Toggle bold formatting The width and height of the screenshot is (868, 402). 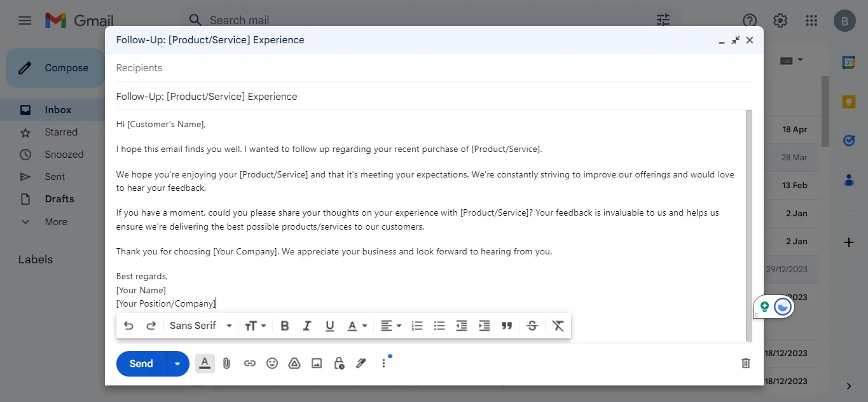point(284,325)
